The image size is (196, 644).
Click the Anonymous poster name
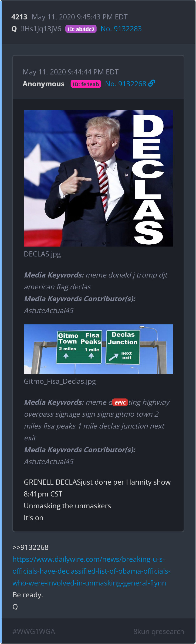(43, 84)
